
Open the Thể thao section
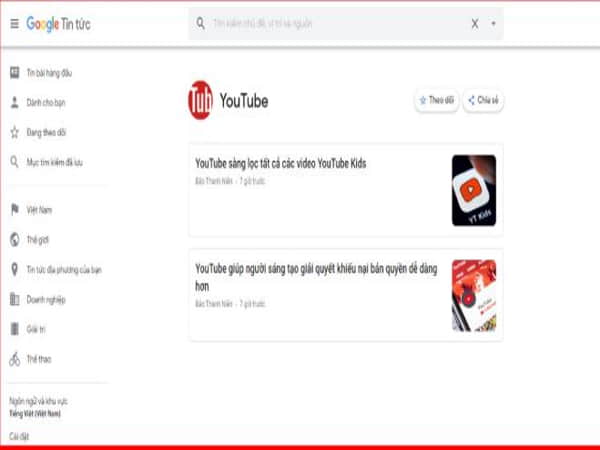(39, 359)
